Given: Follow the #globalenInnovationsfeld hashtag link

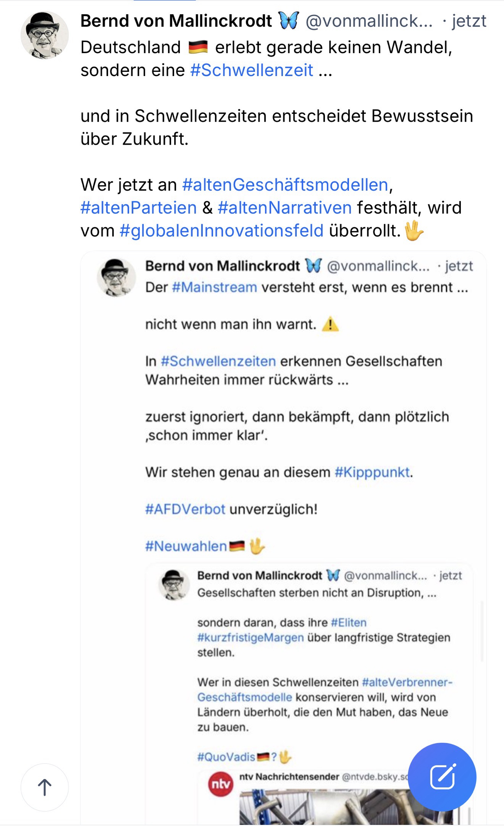Looking at the screenshot, I should pyautogui.click(x=221, y=231).
